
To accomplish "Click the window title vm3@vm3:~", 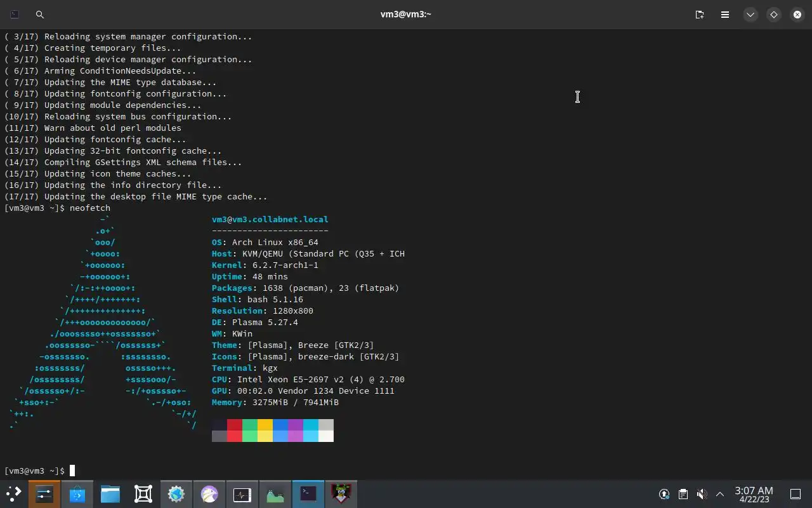I will coord(406,15).
